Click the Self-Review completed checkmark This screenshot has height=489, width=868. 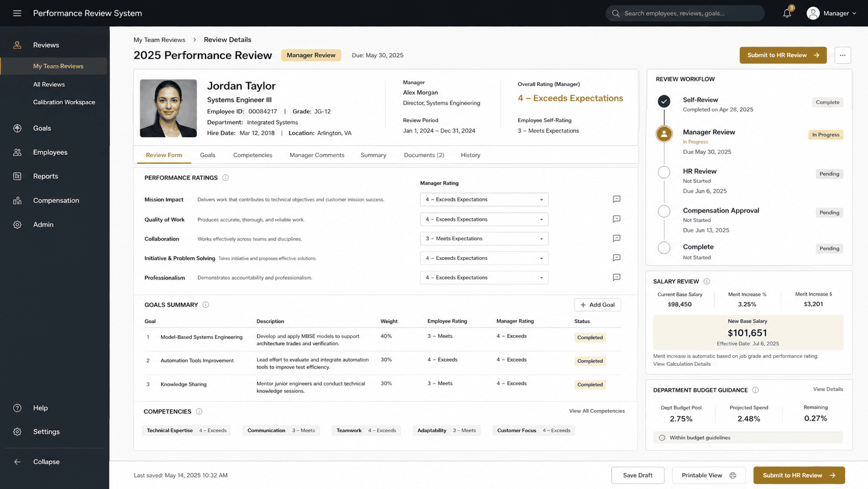(x=664, y=101)
